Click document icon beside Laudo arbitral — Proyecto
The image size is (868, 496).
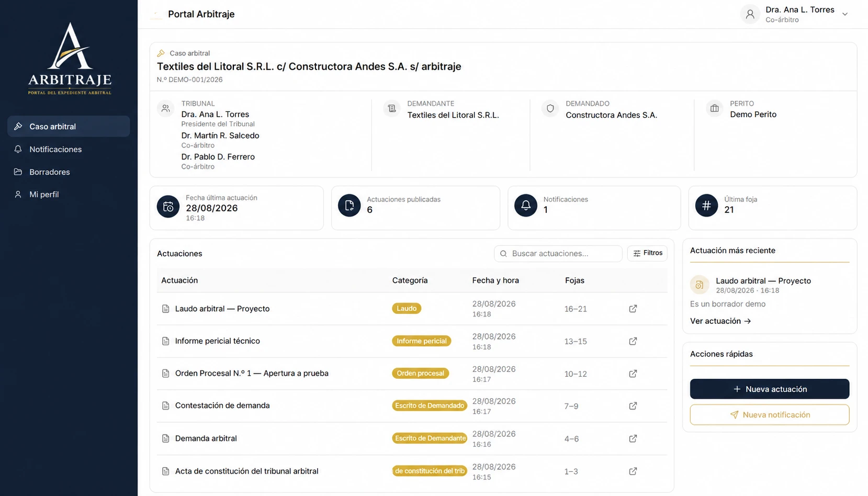tap(165, 309)
